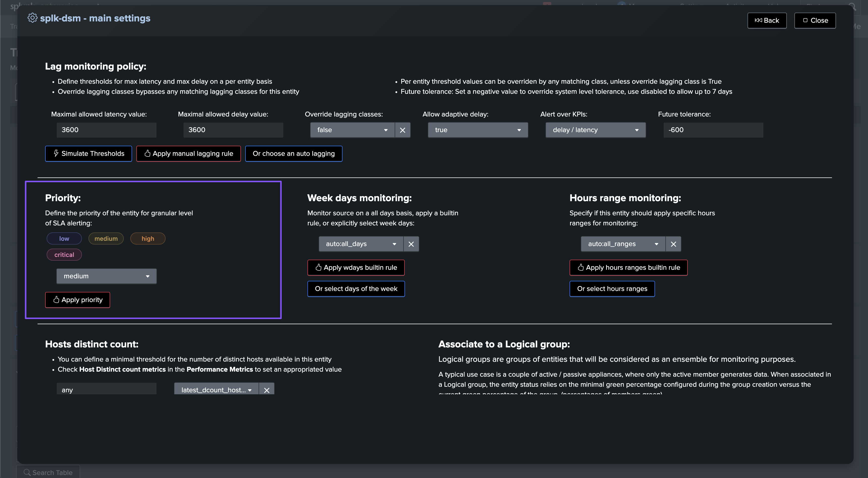This screenshot has width=868, height=478.
Task: Expand the medium priority dropdown
Action: 106,276
